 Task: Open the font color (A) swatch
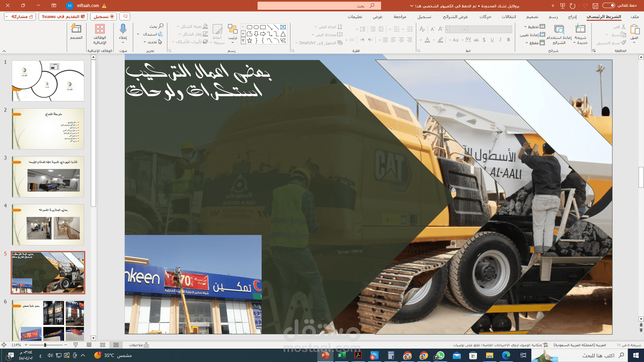(x=427, y=40)
